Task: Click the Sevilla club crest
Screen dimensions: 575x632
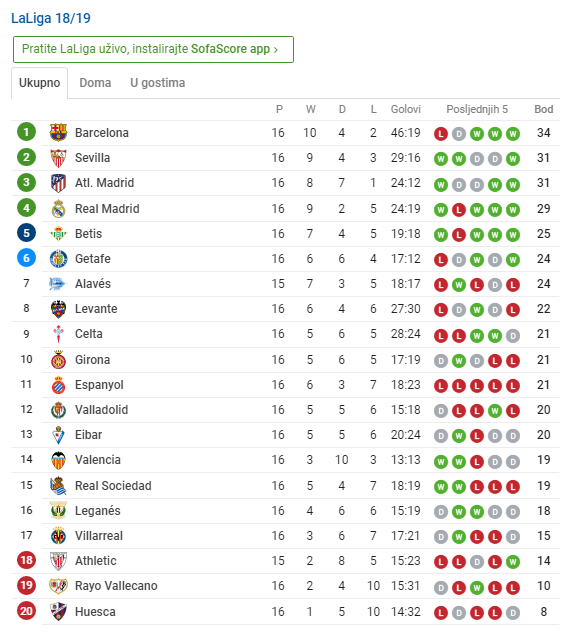Action: [x=58, y=158]
